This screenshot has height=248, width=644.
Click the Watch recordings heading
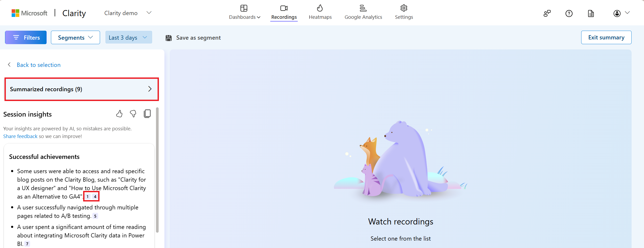tap(401, 222)
